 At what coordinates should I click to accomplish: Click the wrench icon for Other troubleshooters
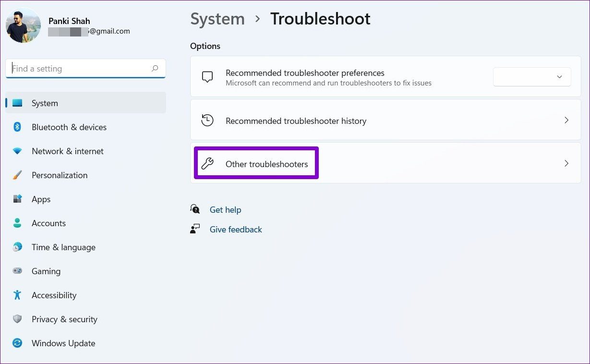tap(207, 164)
